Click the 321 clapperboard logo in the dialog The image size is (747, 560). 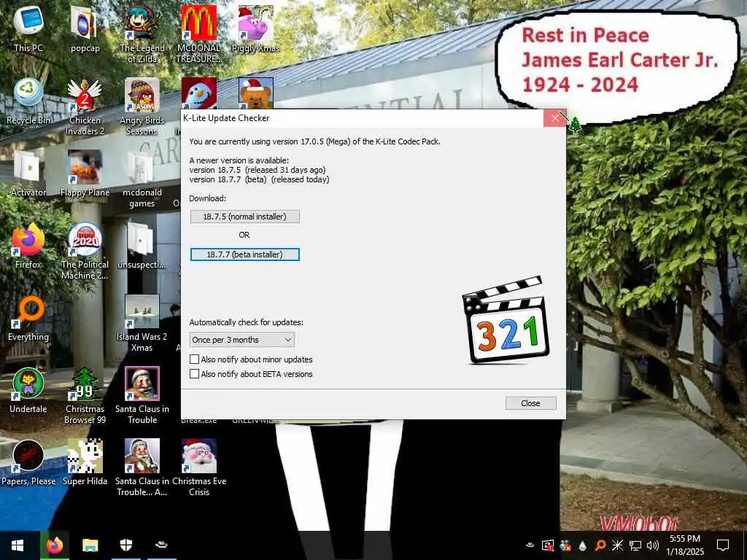pyautogui.click(x=506, y=320)
